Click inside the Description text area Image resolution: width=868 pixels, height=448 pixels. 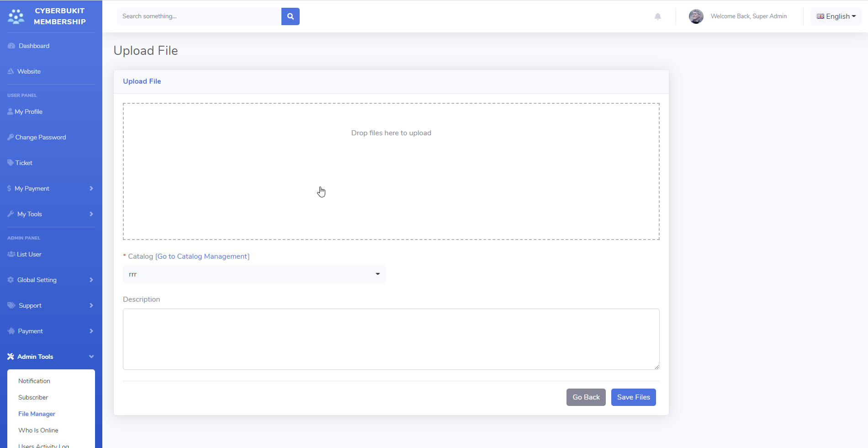click(391, 339)
